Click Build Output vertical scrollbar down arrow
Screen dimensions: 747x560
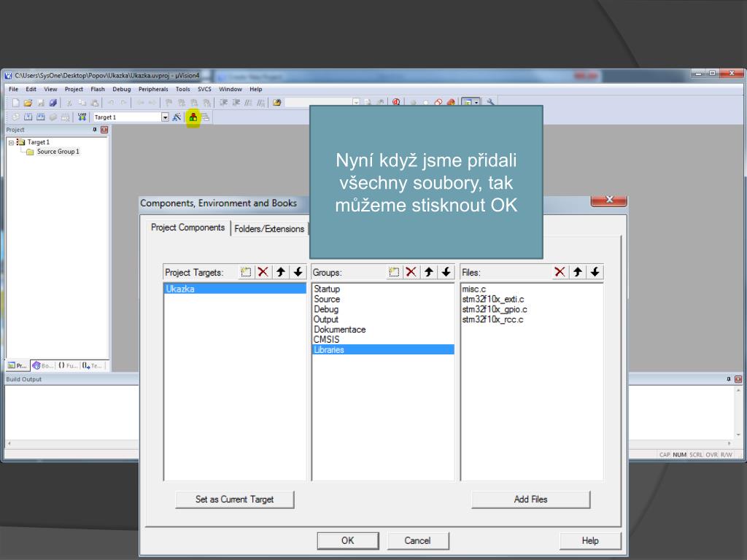(738, 435)
